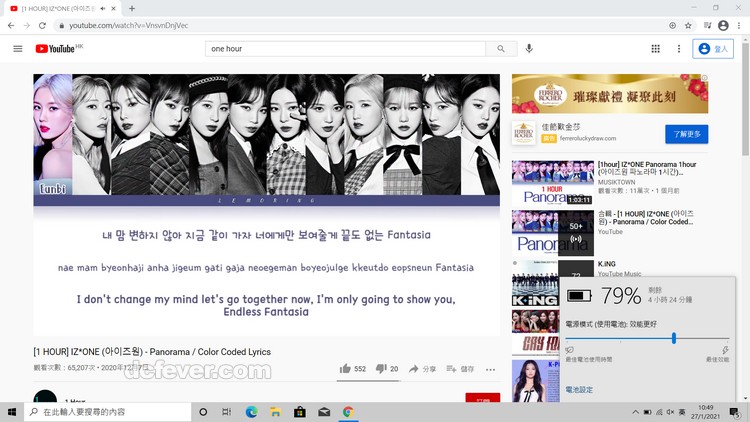Open Cortana circle on taskbar
This screenshot has height=422, width=750.
203,412
